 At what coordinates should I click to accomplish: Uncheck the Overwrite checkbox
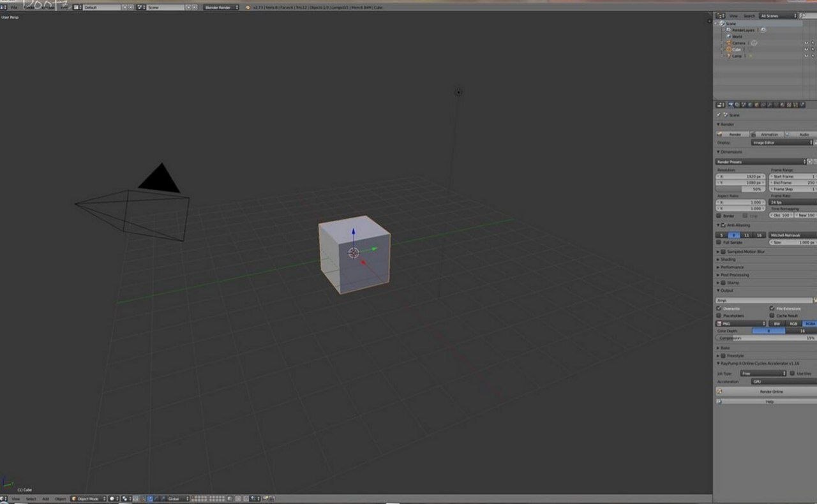pyautogui.click(x=719, y=309)
